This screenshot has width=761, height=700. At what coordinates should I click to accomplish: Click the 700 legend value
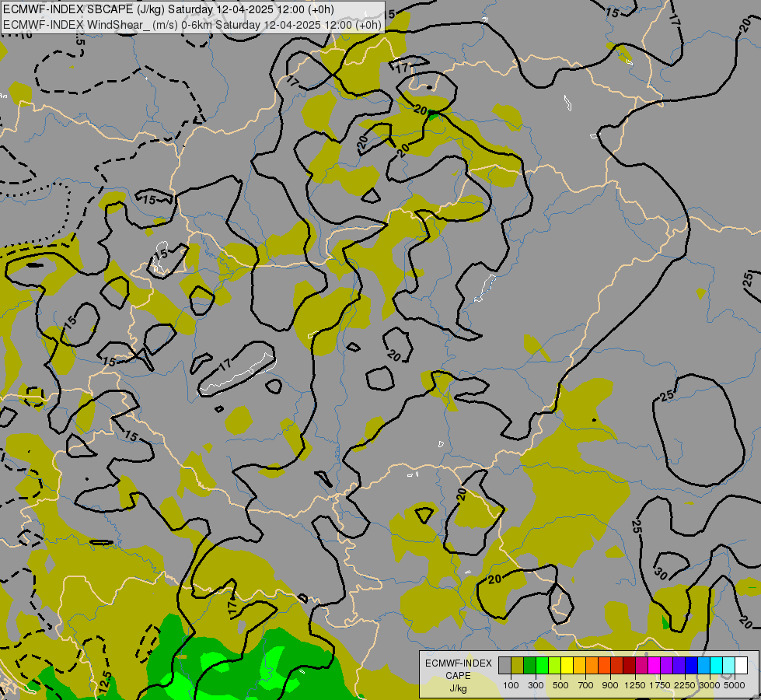[585, 685]
